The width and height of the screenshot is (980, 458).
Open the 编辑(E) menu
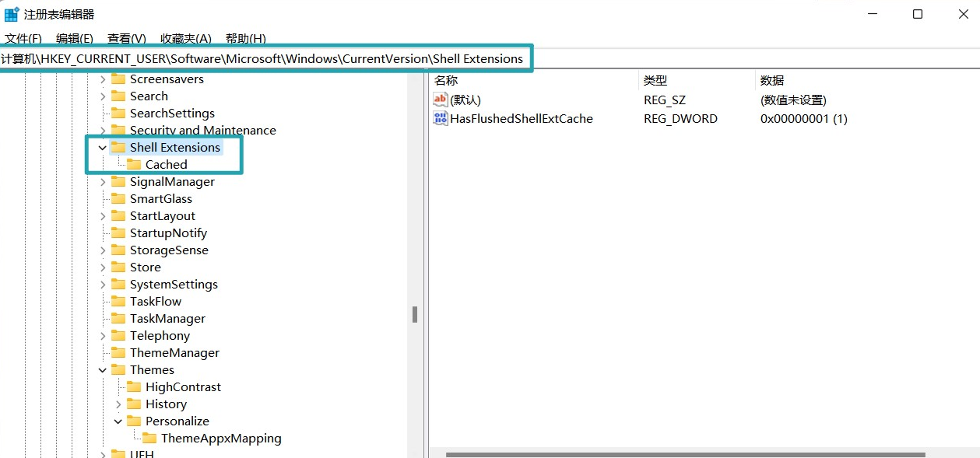(x=75, y=38)
